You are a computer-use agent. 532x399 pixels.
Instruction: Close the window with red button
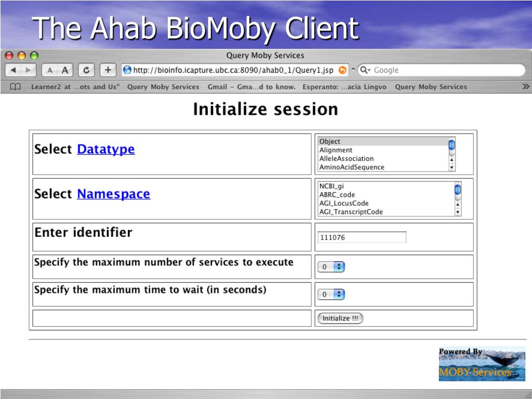(9, 56)
